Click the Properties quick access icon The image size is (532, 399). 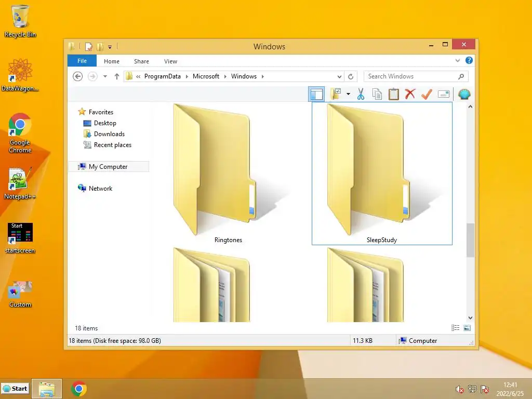point(88,46)
